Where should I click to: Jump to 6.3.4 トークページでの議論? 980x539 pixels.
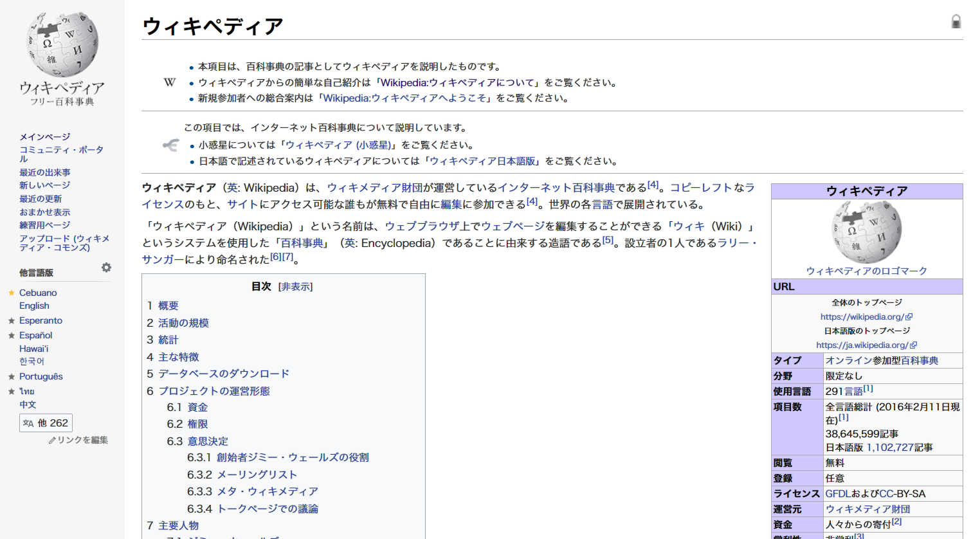tap(268, 509)
